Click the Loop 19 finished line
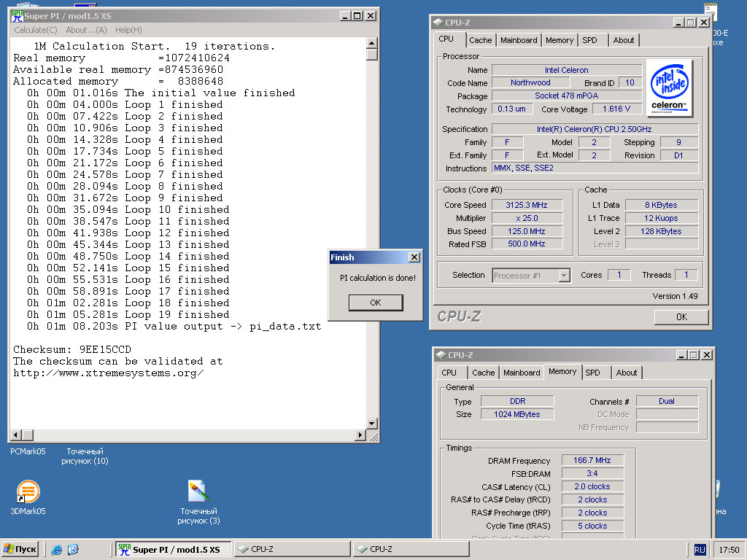This screenshot has width=747, height=560. tap(128, 315)
